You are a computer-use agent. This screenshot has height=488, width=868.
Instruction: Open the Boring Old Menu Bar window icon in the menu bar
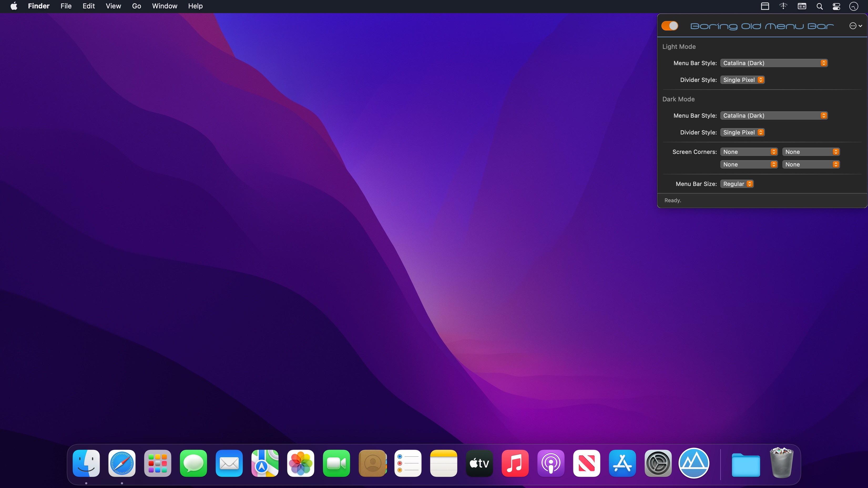(765, 6)
